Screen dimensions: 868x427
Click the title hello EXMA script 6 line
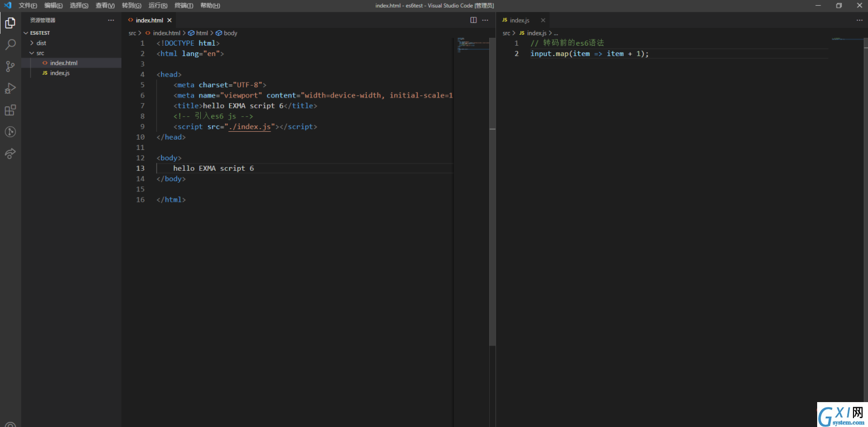[245, 106]
